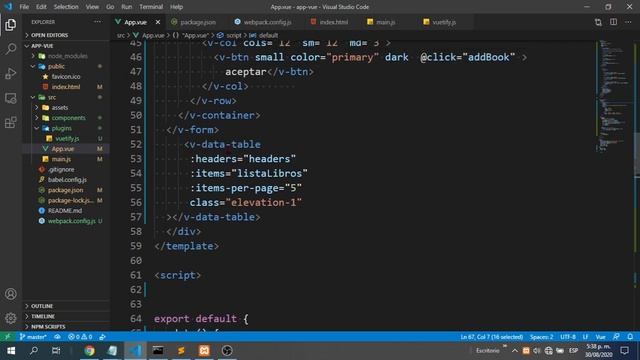The image size is (640, 360).
Task: Open the Extensions view
Action: tap(11, 122)
